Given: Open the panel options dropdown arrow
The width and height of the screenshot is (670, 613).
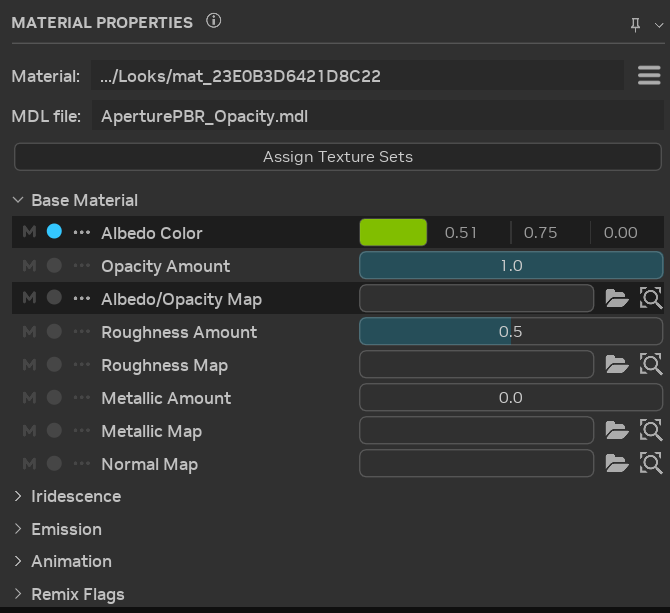Looking at the screenshot, I should pos(655,24).
